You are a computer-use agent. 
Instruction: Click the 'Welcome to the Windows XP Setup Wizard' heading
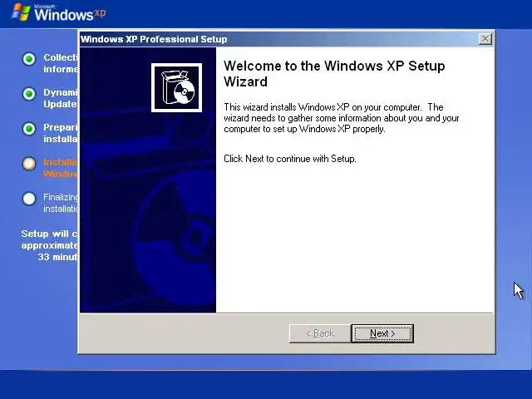point(334,74)
